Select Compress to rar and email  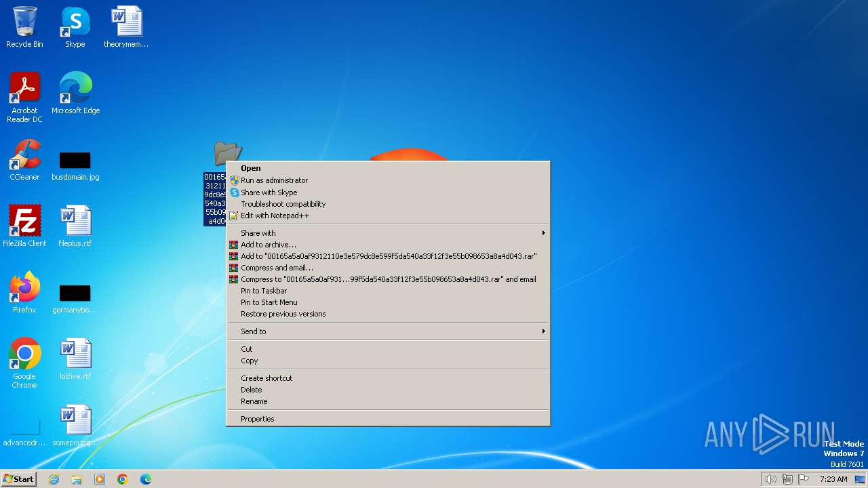click(x=388, y=279)
